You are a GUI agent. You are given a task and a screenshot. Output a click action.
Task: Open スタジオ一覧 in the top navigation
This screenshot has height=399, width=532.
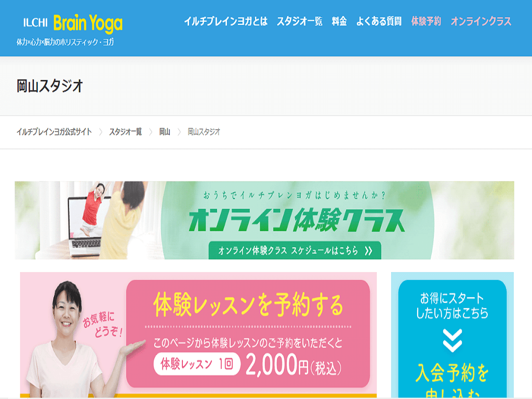coord(299,21)
